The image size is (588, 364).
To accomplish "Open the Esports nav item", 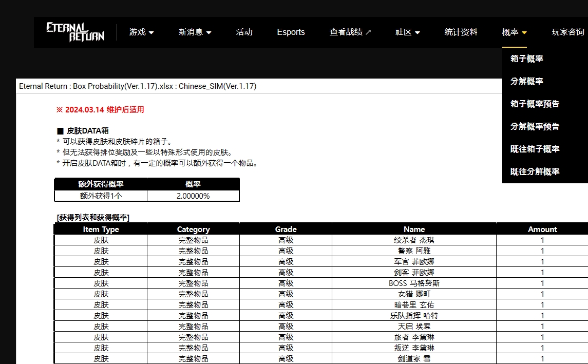I will click(291, 32).
